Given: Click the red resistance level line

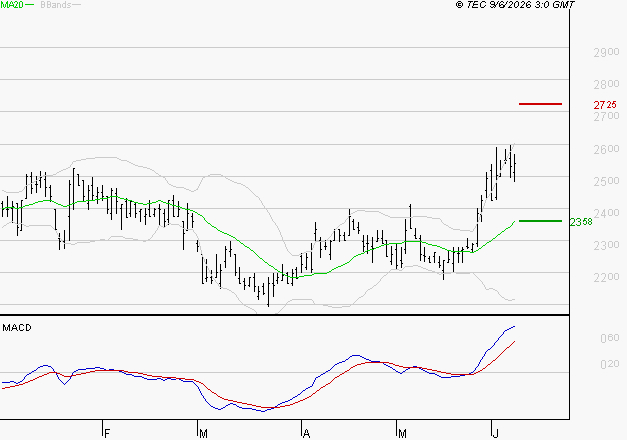Looking at the screenshot, I should [x=540, y=104].
